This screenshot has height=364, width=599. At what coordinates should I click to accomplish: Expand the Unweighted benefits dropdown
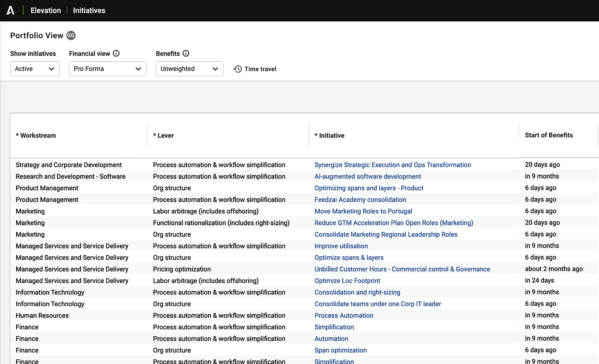point(189,69)
